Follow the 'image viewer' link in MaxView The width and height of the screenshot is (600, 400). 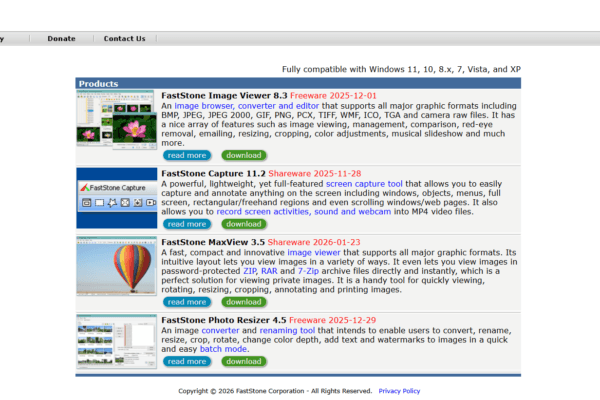point(313,253)
